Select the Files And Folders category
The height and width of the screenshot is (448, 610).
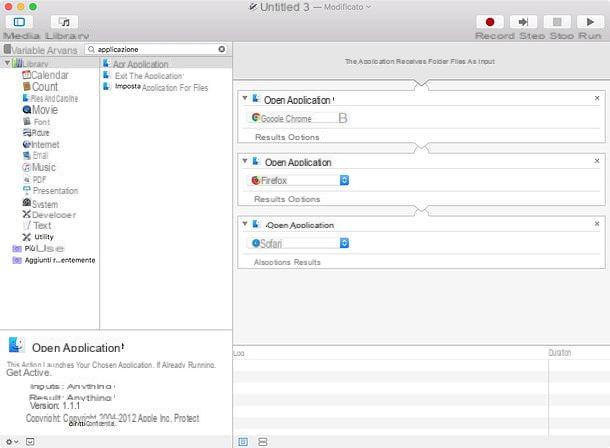point(50,98)
